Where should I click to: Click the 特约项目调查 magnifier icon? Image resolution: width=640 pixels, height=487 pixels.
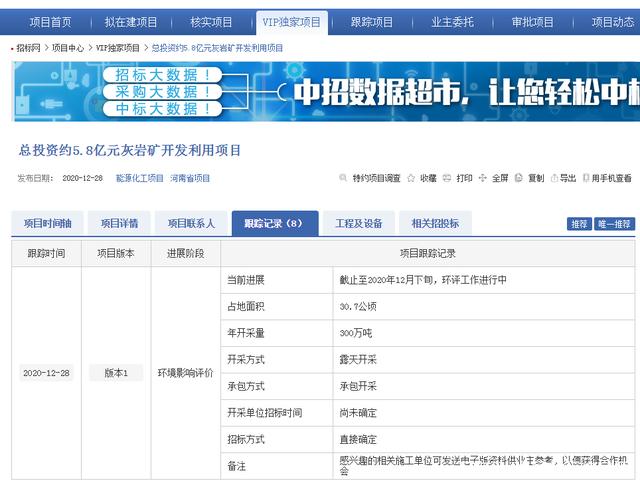pyautogui.click(x=343, y=178)
